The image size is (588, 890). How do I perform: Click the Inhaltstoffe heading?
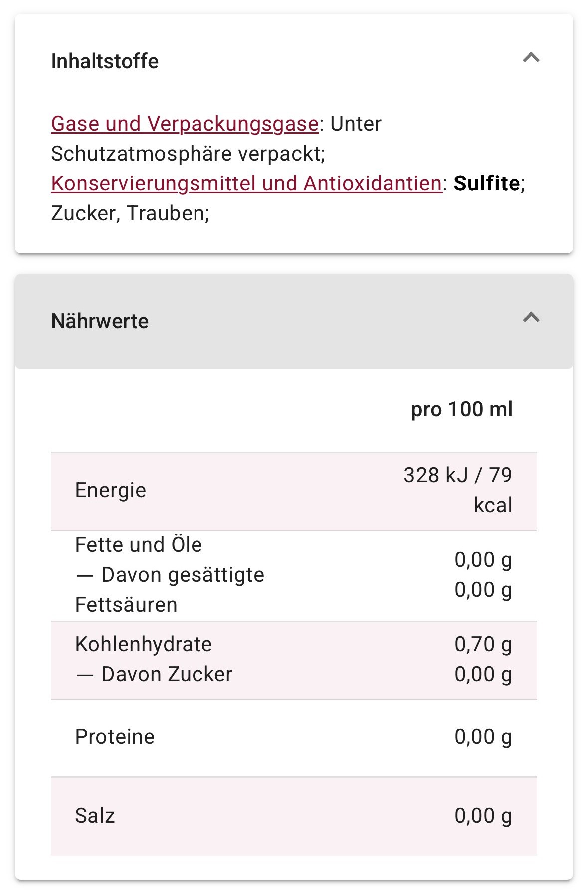[105, 61]
